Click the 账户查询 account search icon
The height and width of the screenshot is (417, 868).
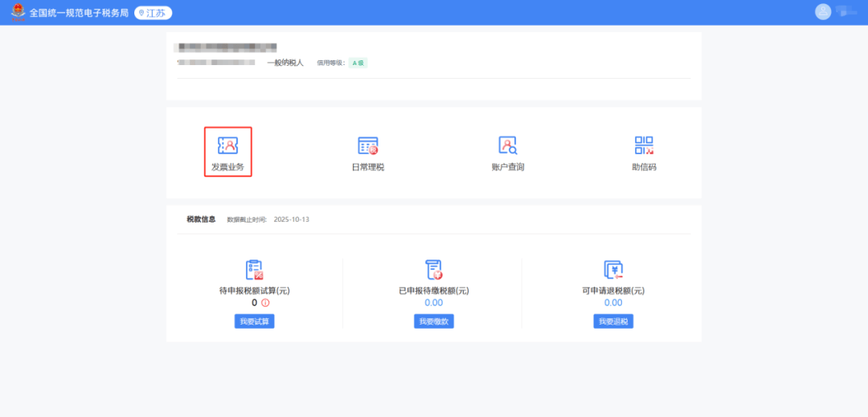click(x=507, y=145)
